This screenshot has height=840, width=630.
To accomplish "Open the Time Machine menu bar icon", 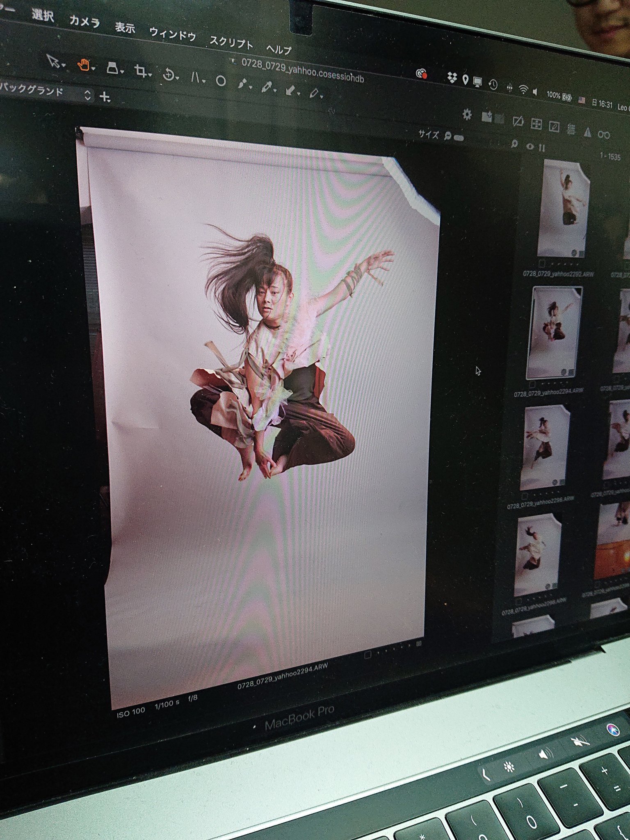I will pyautogui.click(x=493, y=84).
